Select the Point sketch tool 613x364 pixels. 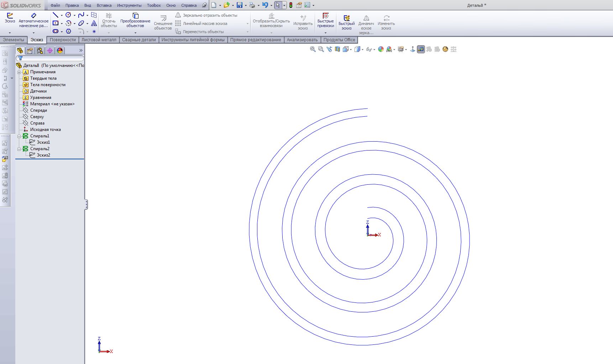click(x=94, y=31)
